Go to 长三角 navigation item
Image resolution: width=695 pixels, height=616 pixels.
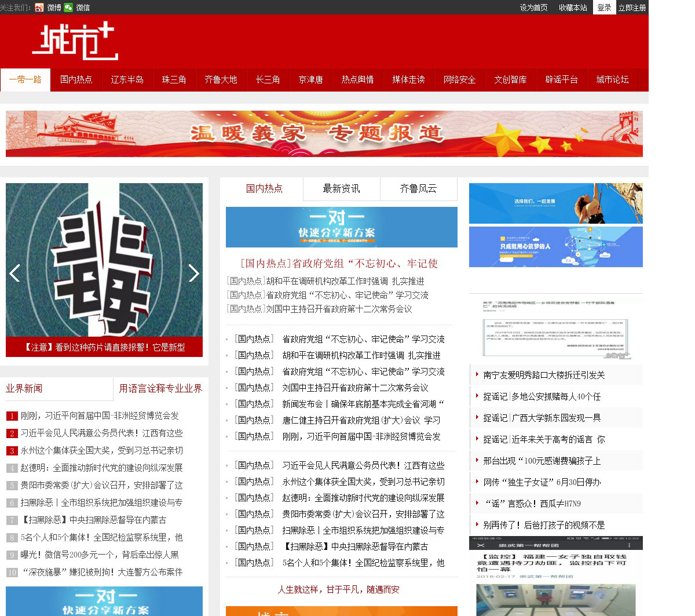268,80
